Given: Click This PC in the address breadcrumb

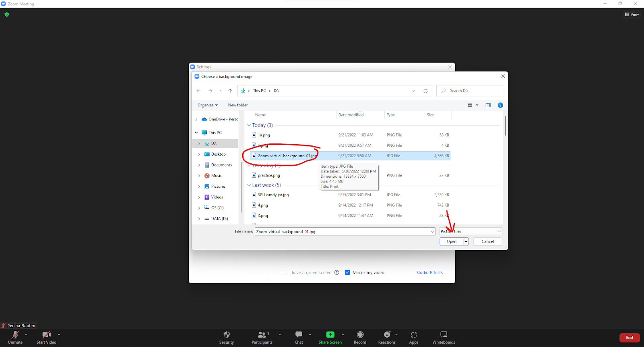Looking at the screenshot, I should tap(259, 91).
